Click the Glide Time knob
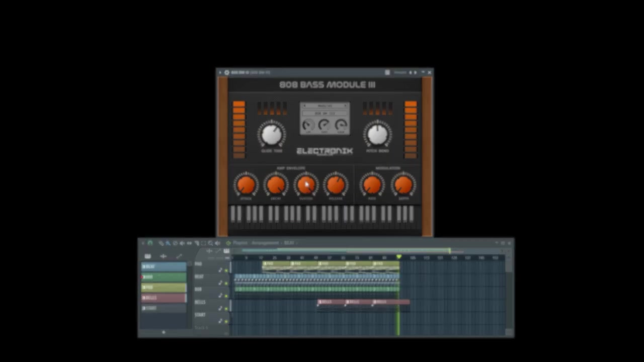 tap(272, 134)
